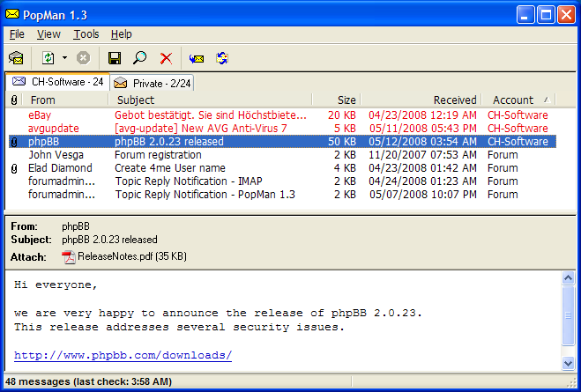This screenshot has height=392, width=581.
Task: Sort by the attachment paperclip column header
Action: point(14,100)
